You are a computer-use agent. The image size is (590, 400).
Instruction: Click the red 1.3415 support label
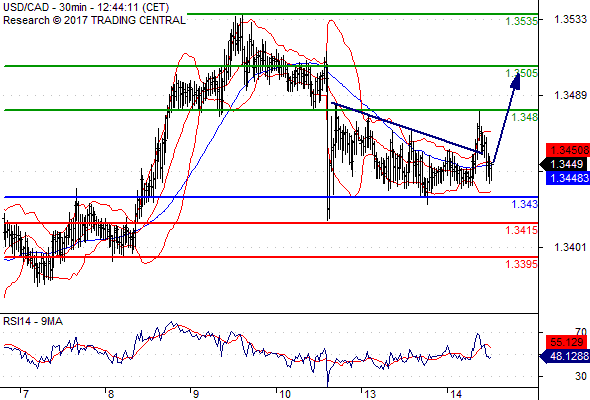[x=522, y=230]
